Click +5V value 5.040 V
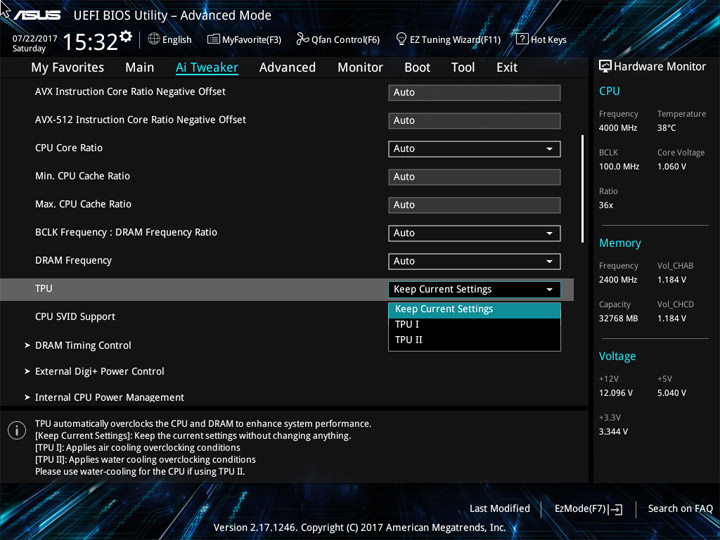The width and height of the screenshot is (720, 540). 672,393
